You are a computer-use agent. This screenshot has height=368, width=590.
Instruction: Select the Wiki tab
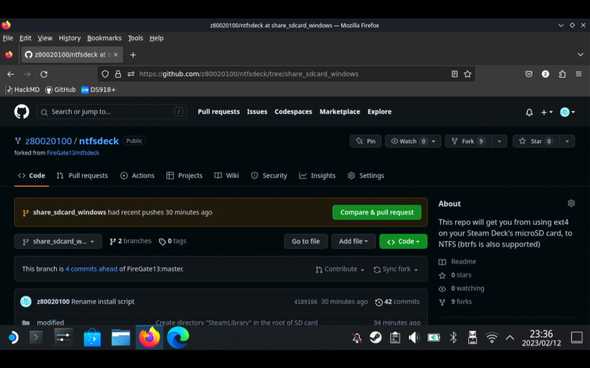227,176
